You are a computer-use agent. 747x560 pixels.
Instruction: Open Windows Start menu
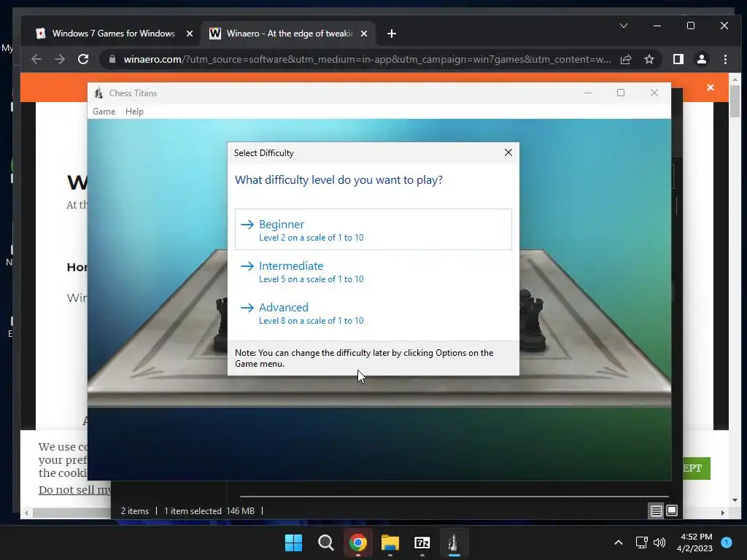[x=293, y=542]
